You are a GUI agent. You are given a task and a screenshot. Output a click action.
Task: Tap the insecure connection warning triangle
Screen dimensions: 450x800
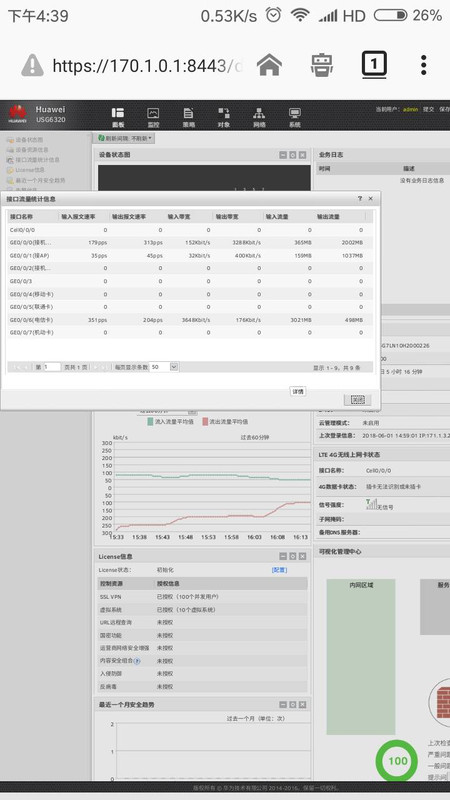(x=33, y=65)
